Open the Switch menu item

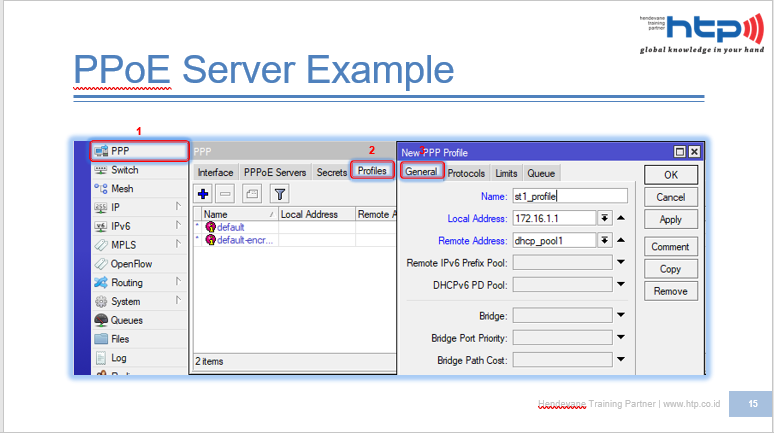point(139,170)
